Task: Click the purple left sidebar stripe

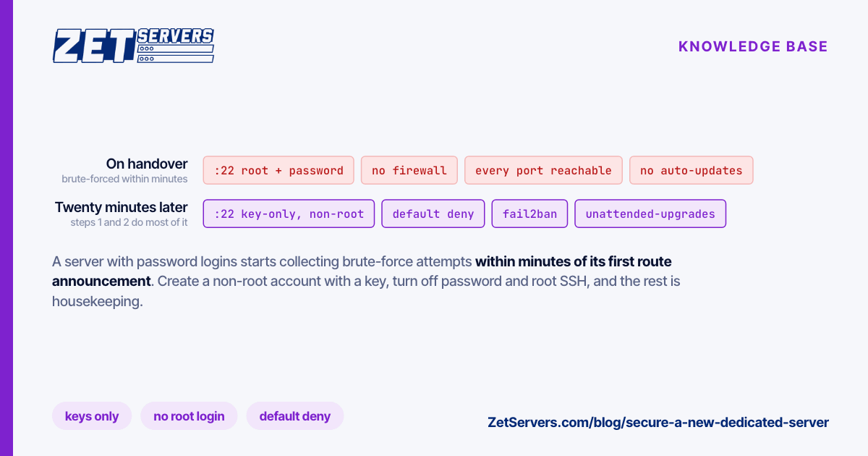Action: tap(7, 228)
